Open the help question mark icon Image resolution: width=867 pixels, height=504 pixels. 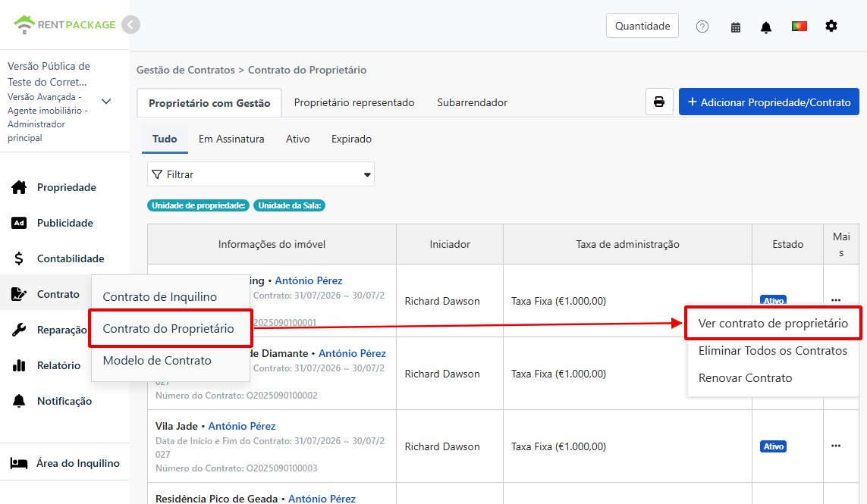click(x=702, y=27)
